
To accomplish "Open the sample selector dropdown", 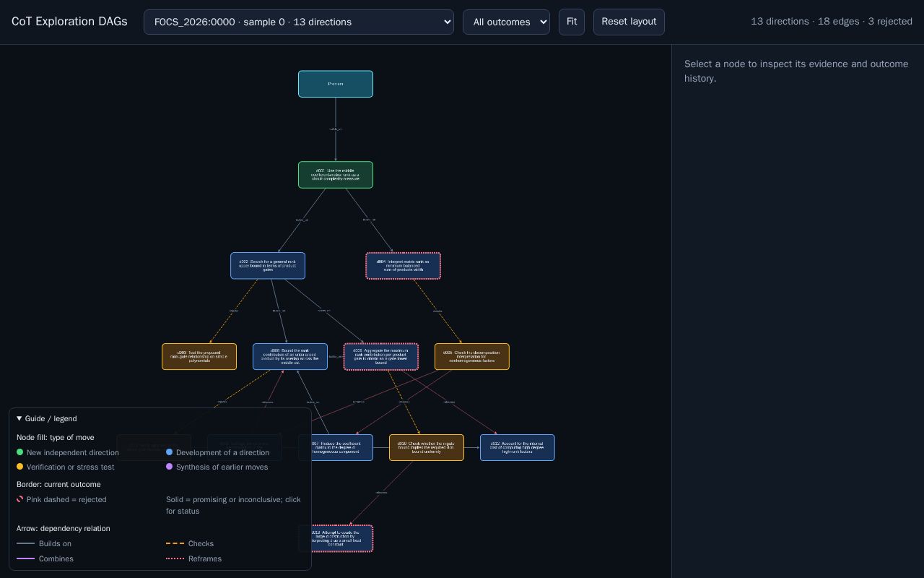I will click(299, 22).
